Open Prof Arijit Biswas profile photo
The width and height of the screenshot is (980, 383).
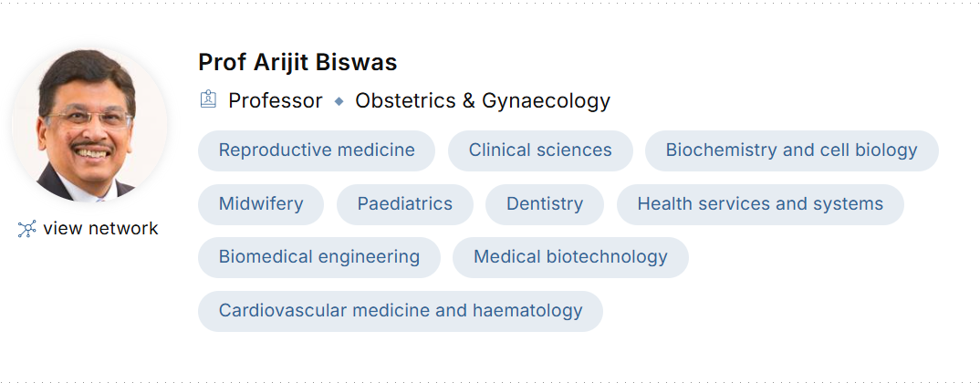(88, 124)
